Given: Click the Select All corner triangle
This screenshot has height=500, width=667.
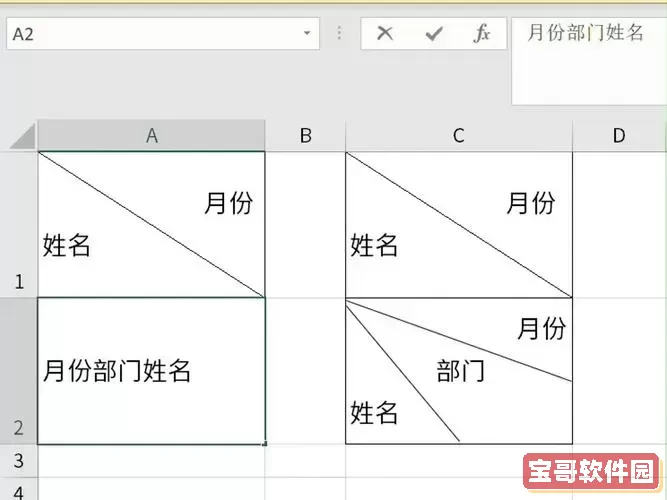Looking at the screenshot, I should pyautogui.click(x=23, y=137).
